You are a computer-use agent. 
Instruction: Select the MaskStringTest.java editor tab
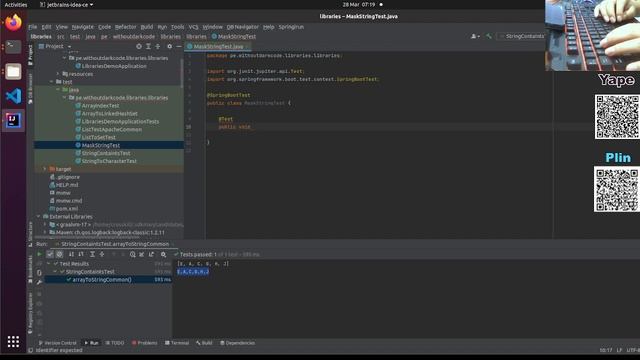click(x=218, y=47)
